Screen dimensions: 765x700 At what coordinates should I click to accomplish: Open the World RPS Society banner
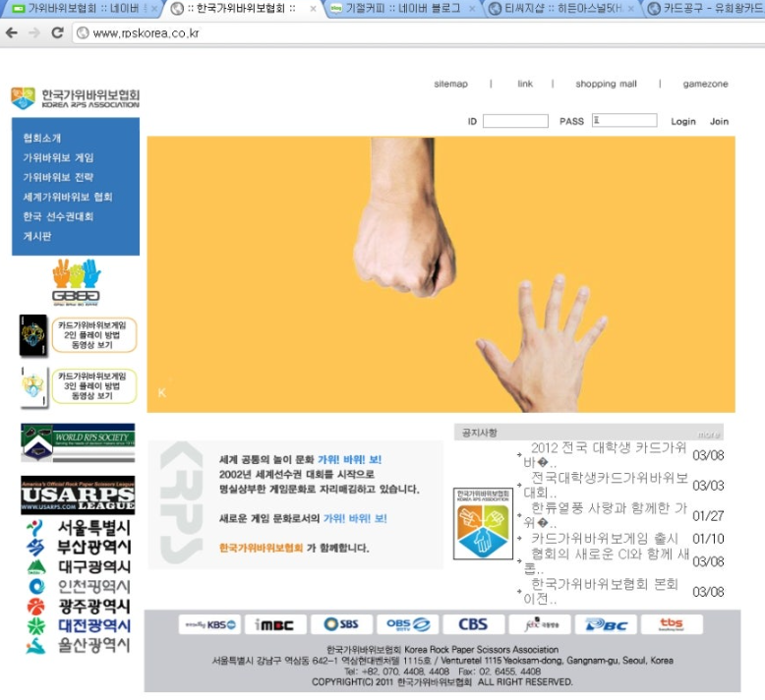coord(78,442)
